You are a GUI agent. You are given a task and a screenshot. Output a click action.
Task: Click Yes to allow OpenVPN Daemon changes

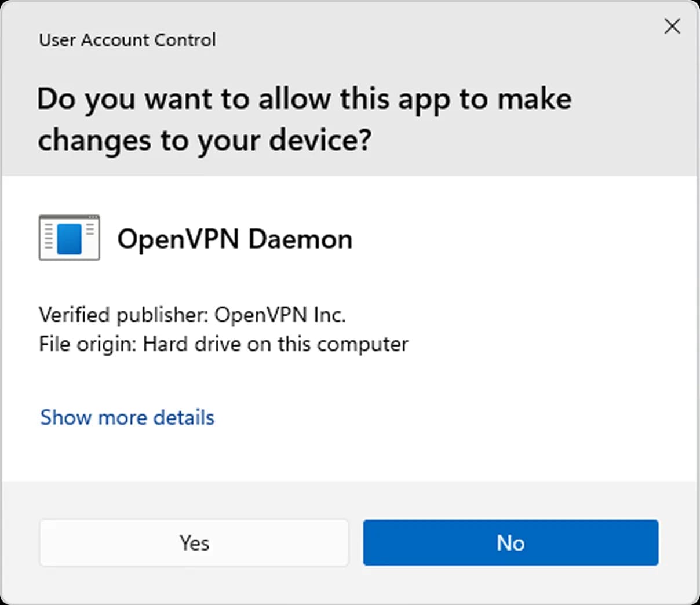(194, 542)
